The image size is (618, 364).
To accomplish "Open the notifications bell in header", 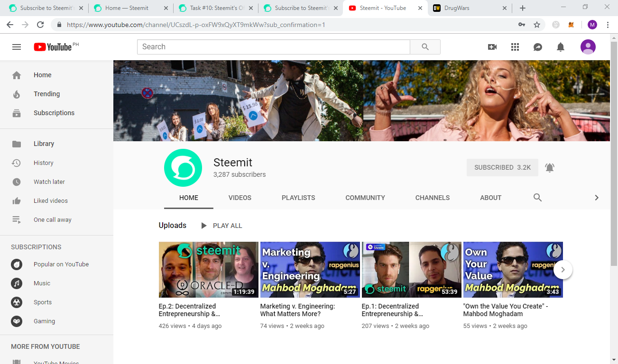I will click(561, 47).
